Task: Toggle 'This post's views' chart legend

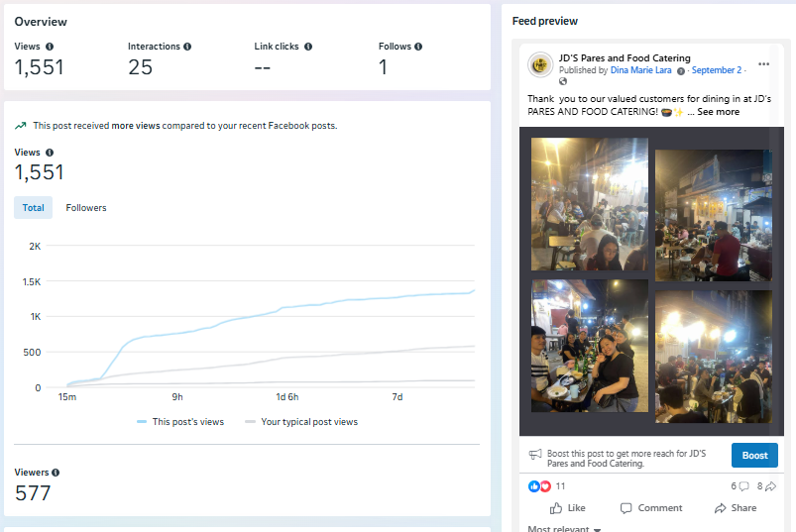Action: point(180,422)
